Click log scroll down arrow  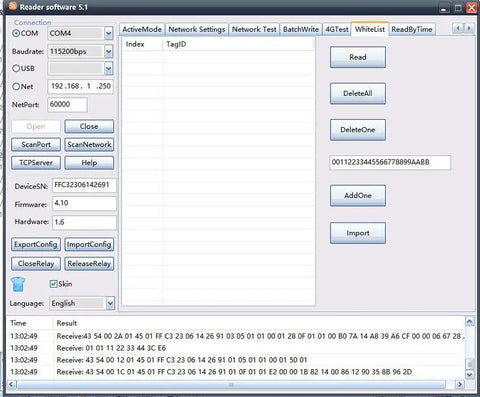click(469, 375)
